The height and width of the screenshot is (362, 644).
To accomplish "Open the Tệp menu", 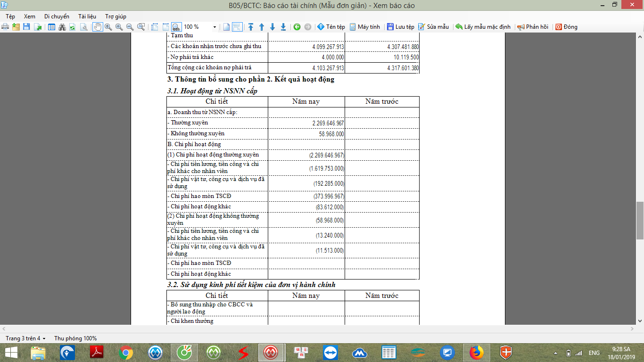I will point(10,16).
